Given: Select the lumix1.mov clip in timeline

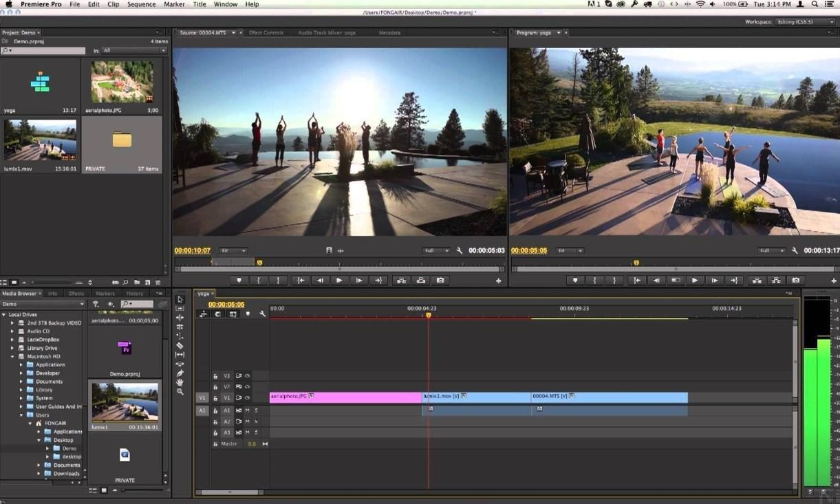Looking at the screenshot, I should point(476,397).
